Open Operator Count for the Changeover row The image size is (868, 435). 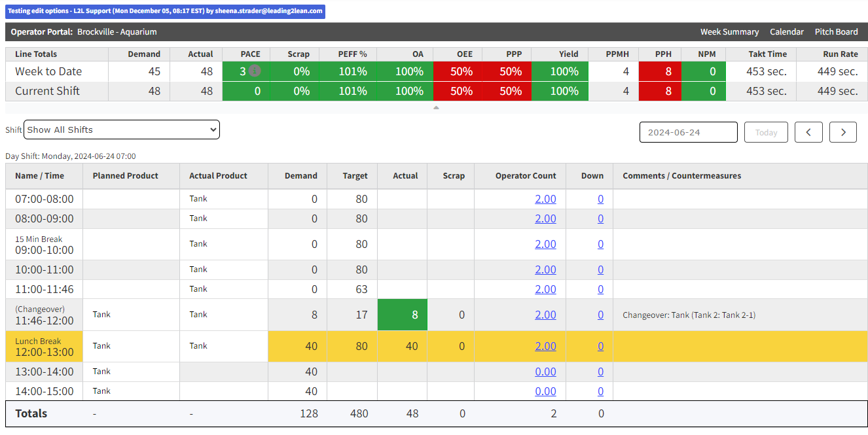click(545, 315)
